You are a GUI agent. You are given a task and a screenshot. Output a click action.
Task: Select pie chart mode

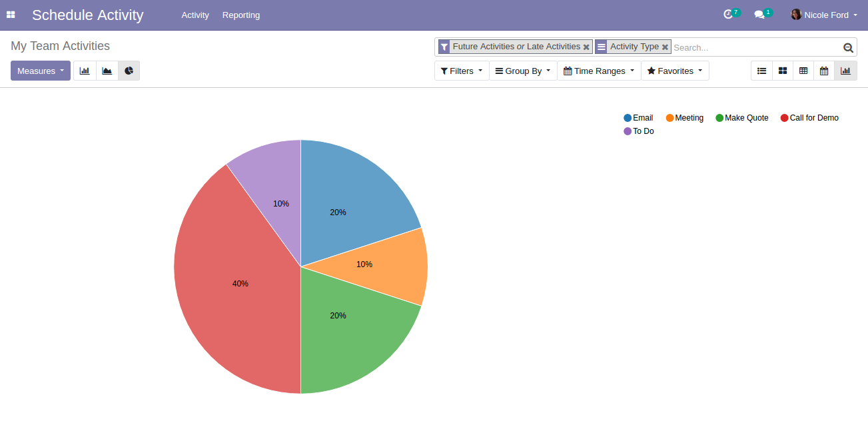129,71
